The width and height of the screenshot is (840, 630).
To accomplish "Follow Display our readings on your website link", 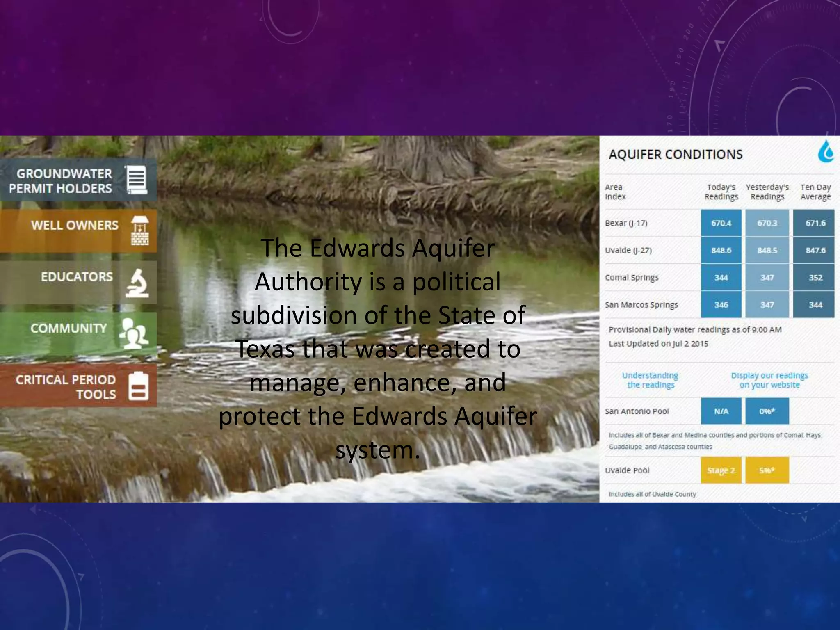I will (x=769, y=380).
